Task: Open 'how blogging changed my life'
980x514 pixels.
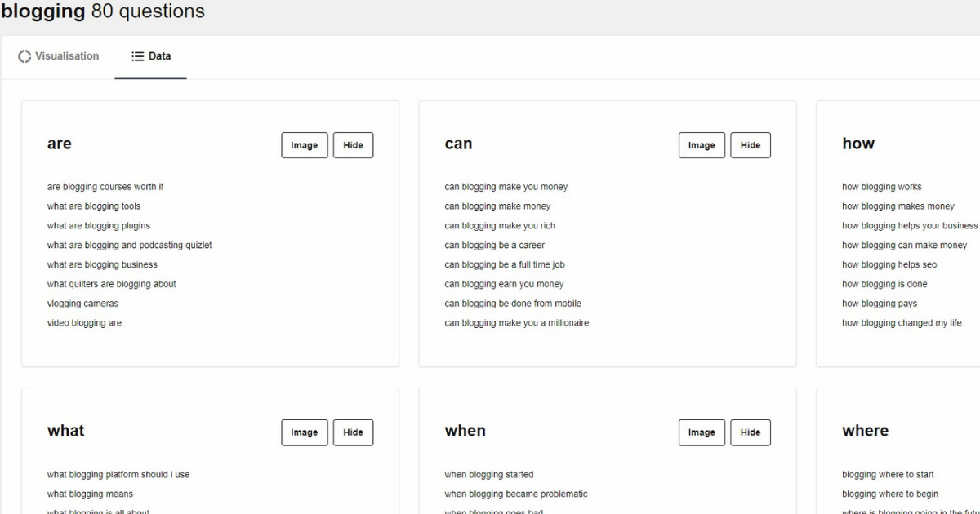Action: click(902, 323)
